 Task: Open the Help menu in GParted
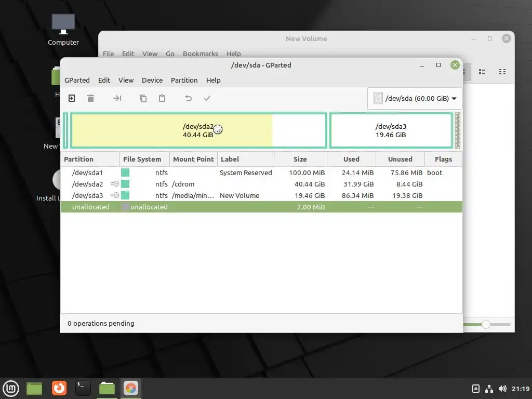(x=214, y=81)
